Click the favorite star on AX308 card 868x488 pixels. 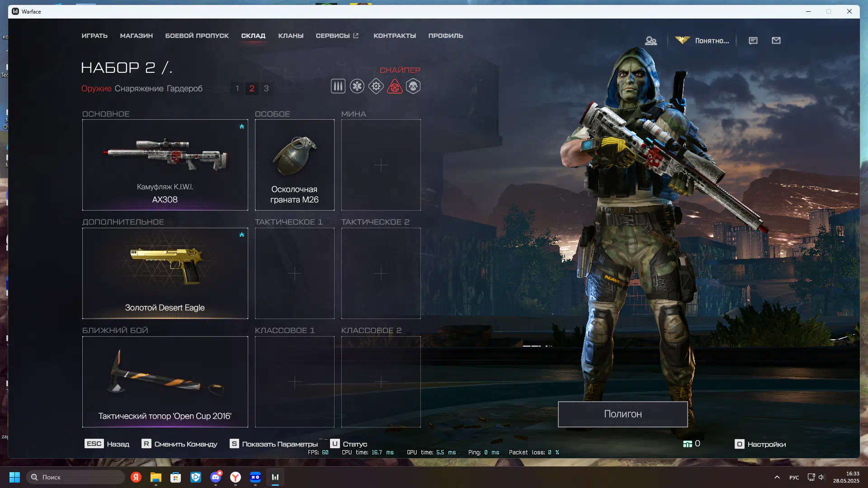242,127
